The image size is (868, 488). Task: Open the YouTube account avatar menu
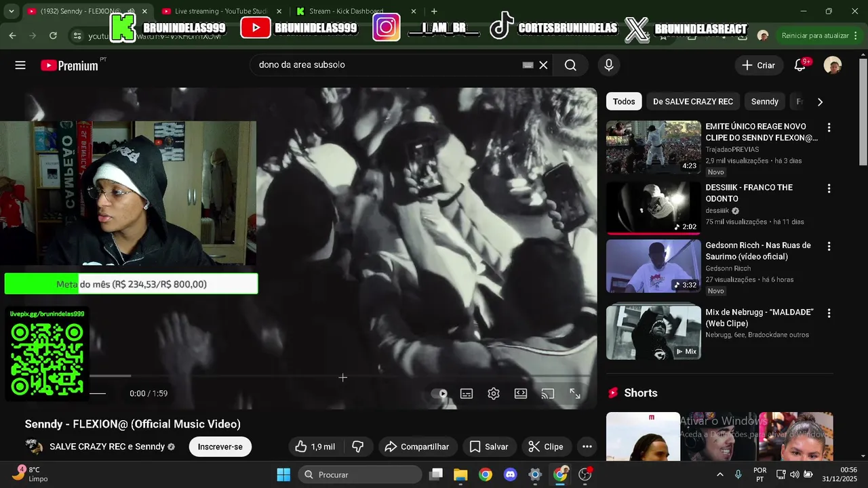pyautogui.click(x=833, y=65)
